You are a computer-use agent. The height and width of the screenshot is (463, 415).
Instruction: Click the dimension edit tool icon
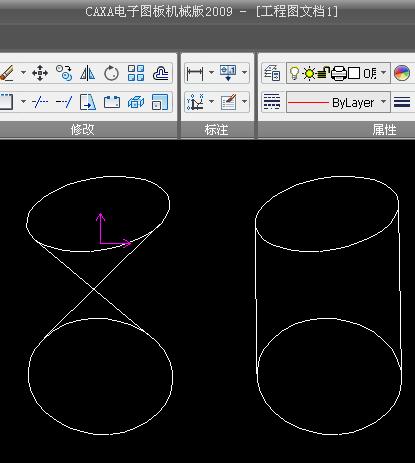229,102
